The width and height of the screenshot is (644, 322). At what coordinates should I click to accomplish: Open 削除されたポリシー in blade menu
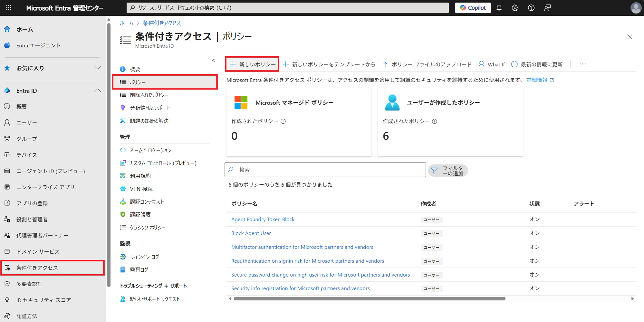point(149,95)
